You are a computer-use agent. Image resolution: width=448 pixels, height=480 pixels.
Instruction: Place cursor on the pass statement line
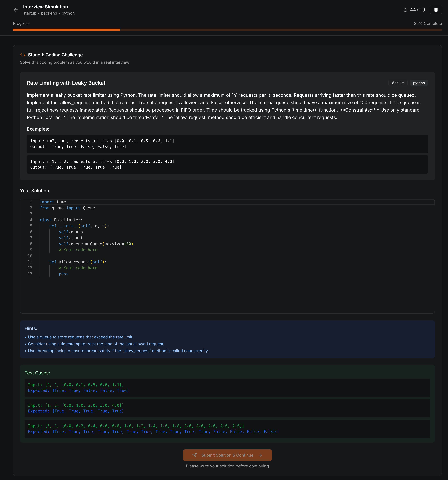coord(64,274)
